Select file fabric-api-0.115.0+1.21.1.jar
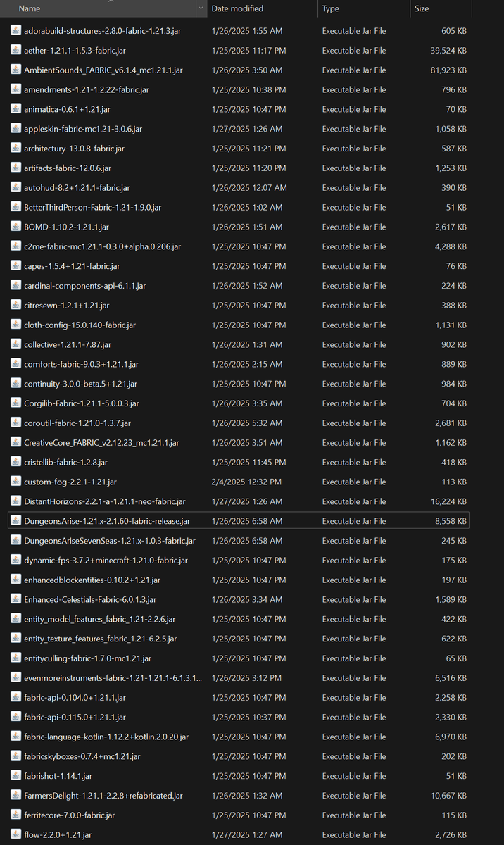The height and width of the screenshot is (845, 504). point(75,718)
